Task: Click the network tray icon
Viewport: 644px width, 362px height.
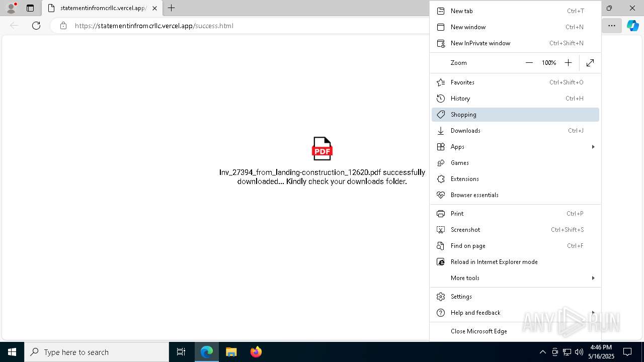Action: pos(567,352)
